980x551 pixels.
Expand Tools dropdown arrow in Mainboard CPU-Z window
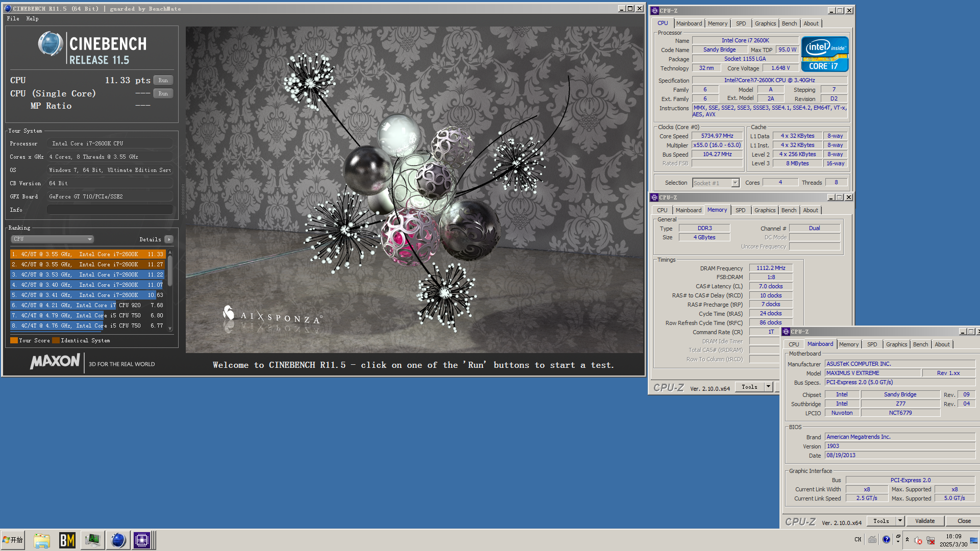click(x=900, y=521)
